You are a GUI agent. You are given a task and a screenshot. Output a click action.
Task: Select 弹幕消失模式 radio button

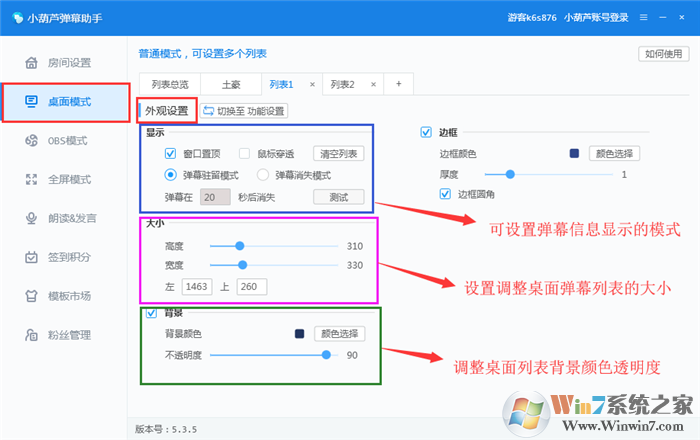coord(263,174)
